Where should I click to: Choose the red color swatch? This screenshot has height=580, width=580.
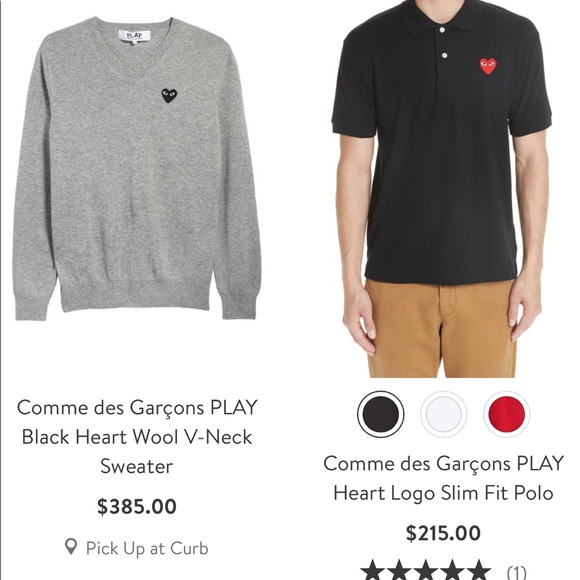pos(506,414)
